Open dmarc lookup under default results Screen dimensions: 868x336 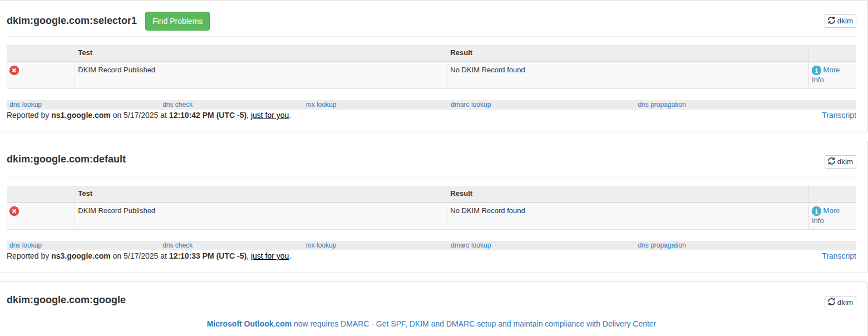[x=471, y=245]
